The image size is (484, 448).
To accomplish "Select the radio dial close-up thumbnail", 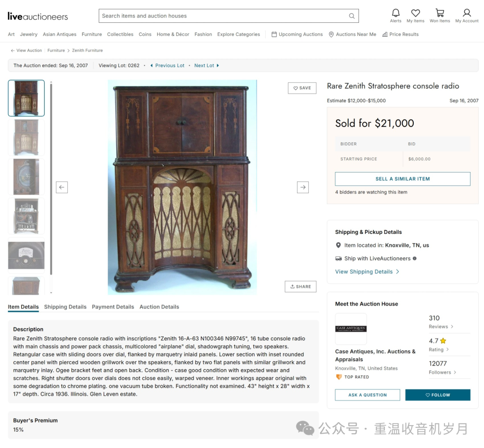I will (26, 255).
